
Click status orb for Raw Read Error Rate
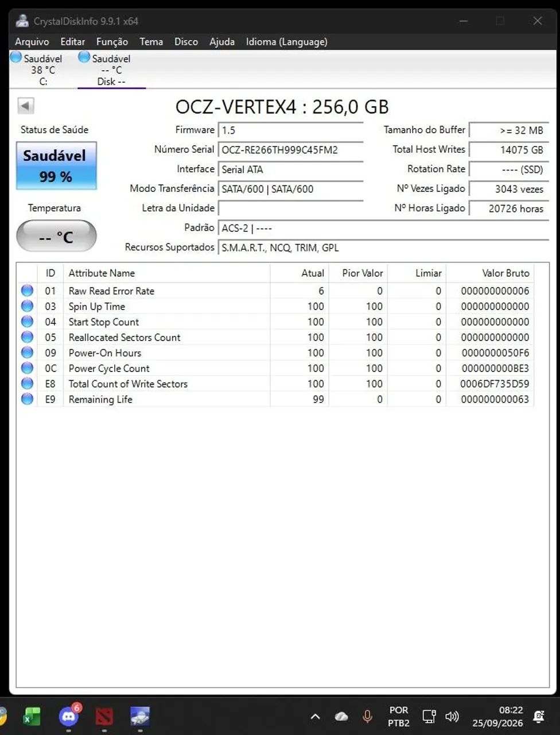27,291
